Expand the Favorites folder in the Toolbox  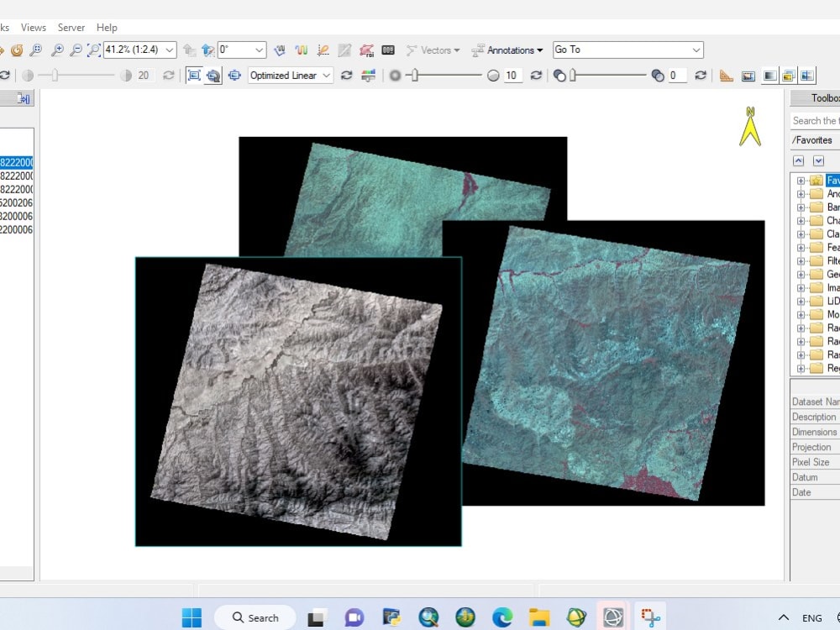[x=801, y=181]
